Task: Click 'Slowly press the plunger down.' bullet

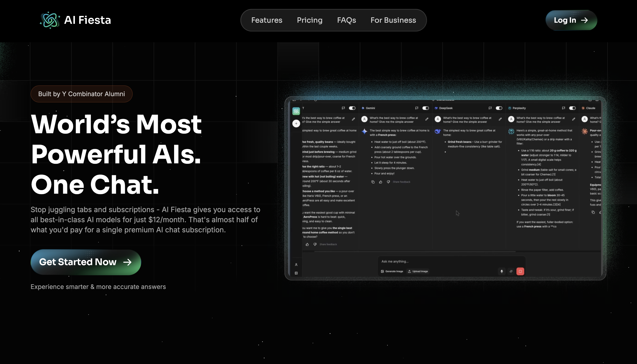Action: click(x=394, y=168)
